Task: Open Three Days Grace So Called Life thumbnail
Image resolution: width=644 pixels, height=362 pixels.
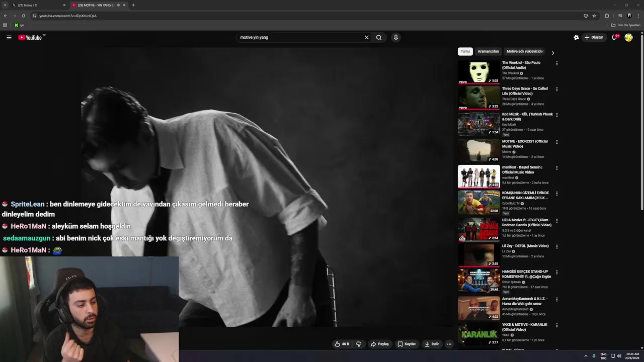Action: coord(479,98)
